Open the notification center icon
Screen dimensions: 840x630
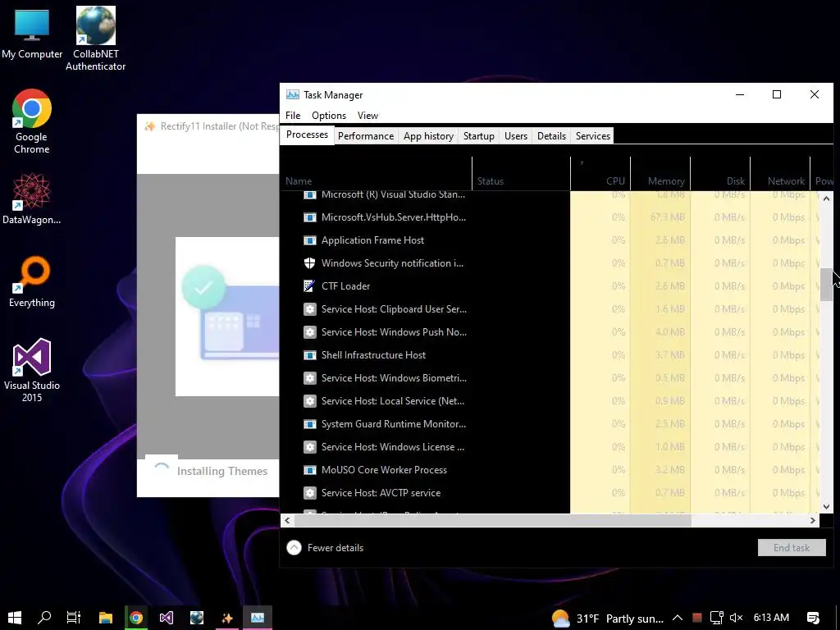[x=813, y=618]
